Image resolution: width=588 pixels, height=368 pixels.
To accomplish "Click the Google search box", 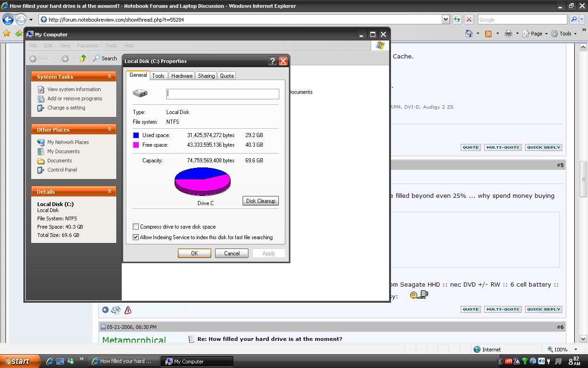I will [x=522, y=19].
